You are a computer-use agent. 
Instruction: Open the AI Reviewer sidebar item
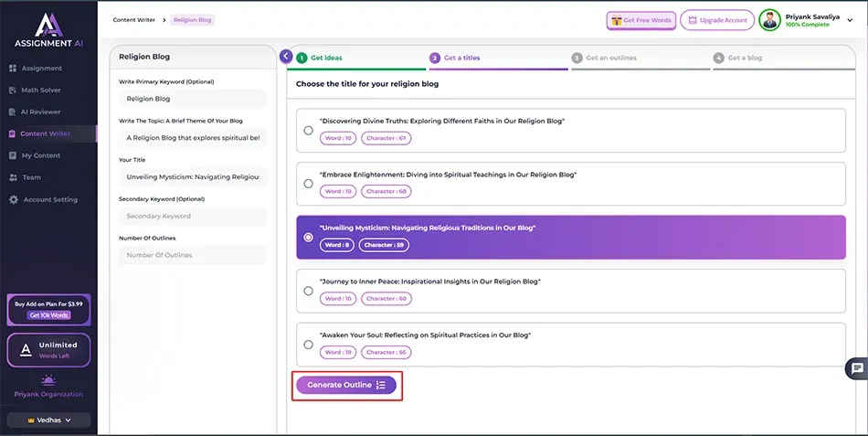pos(40,112)
